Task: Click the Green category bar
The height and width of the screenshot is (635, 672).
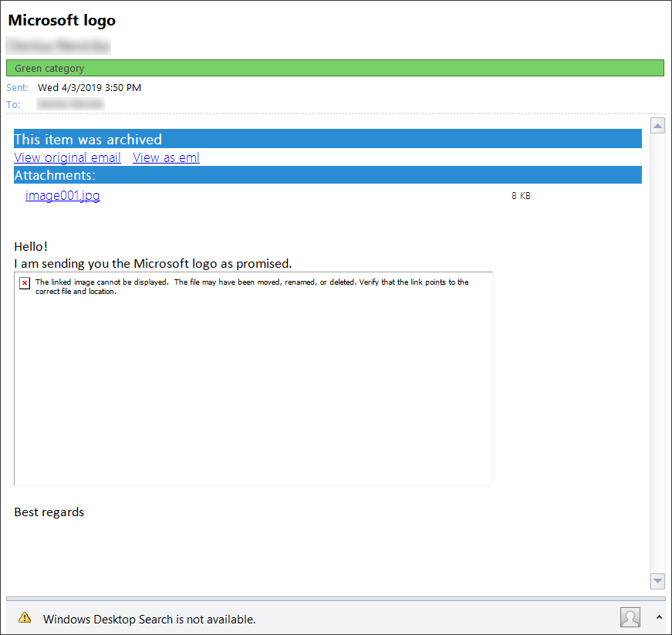Action: 335,68
